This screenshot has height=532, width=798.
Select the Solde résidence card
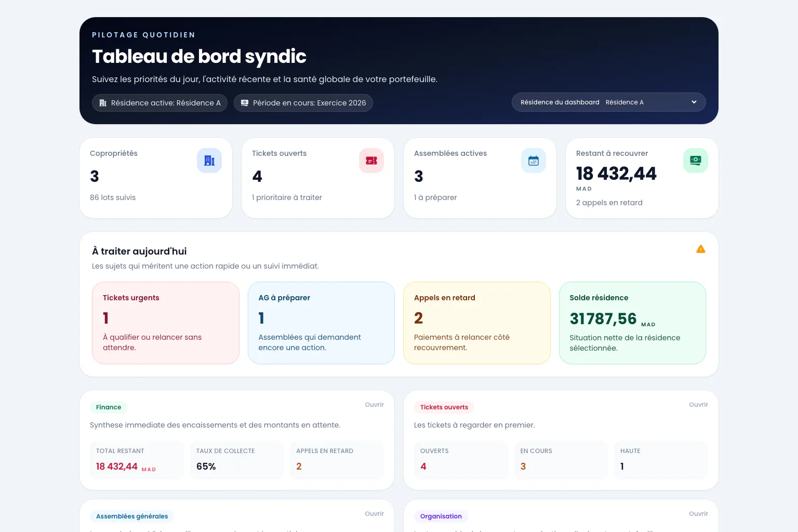pyautogui.click(x=632, y=323)
